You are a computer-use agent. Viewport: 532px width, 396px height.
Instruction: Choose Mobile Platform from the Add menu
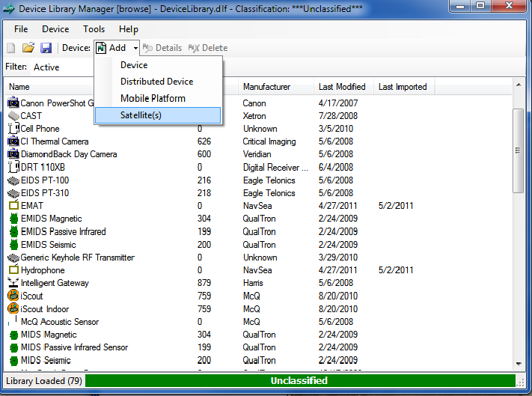(x=158, y=98)
